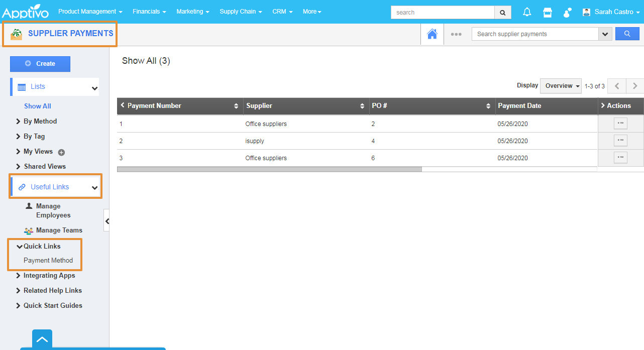Add a new view with the plus icon
Screen dimensions: 644x350
point(61,152)
